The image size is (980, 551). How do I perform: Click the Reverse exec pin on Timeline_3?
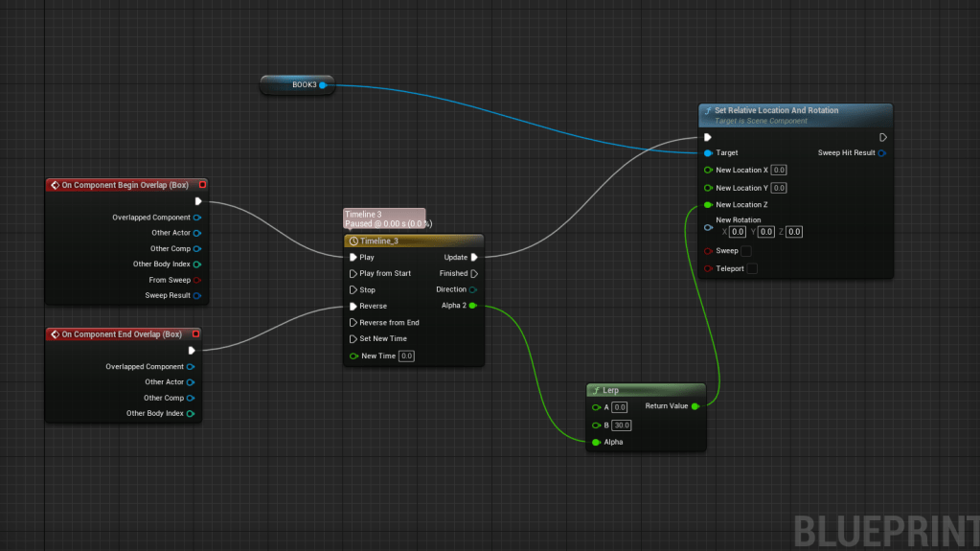point(353,307)
